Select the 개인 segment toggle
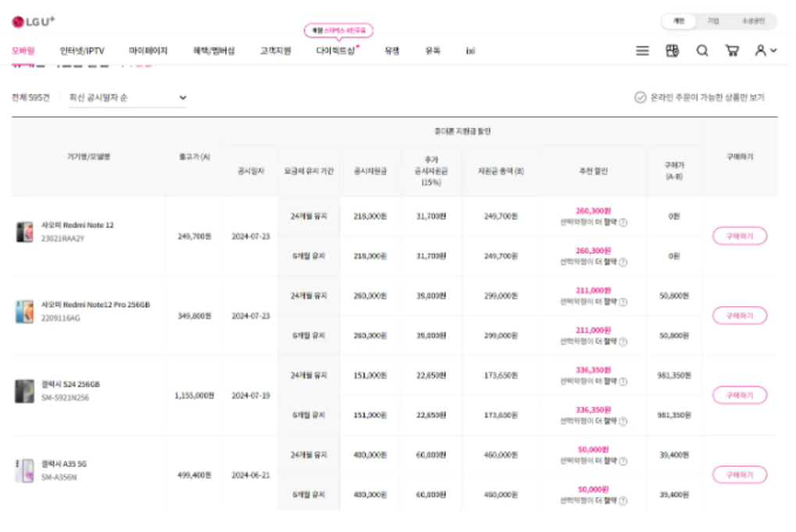The width and height of the screenshot is (796, 532). 679,21
